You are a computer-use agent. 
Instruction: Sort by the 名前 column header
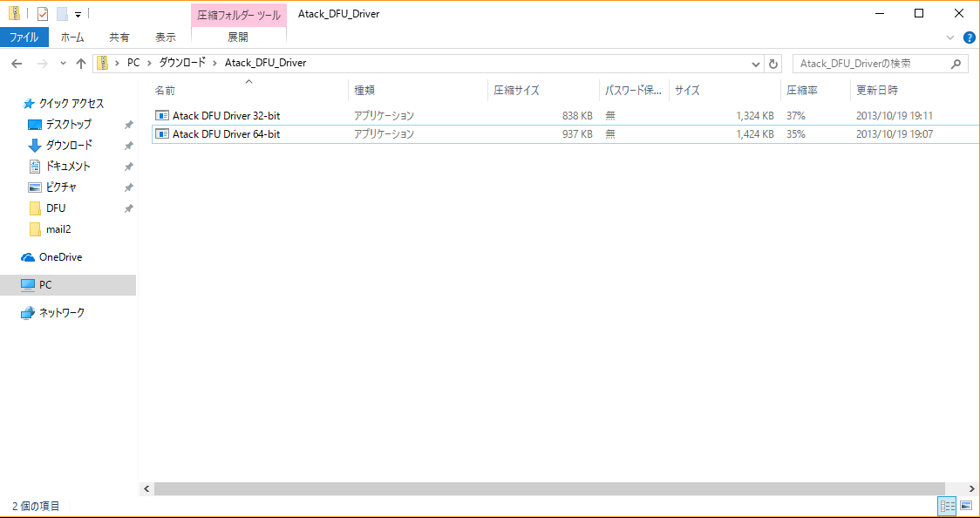[x=249, y=91]
